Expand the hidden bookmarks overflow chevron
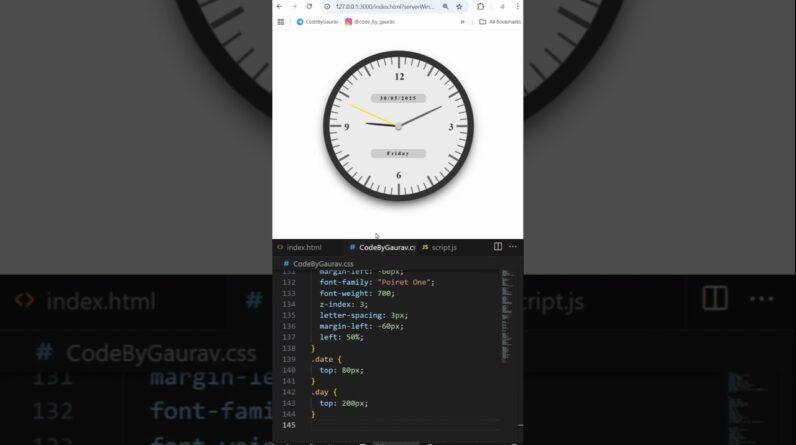The height and width of the screenshot is (445, 796). 462,22
